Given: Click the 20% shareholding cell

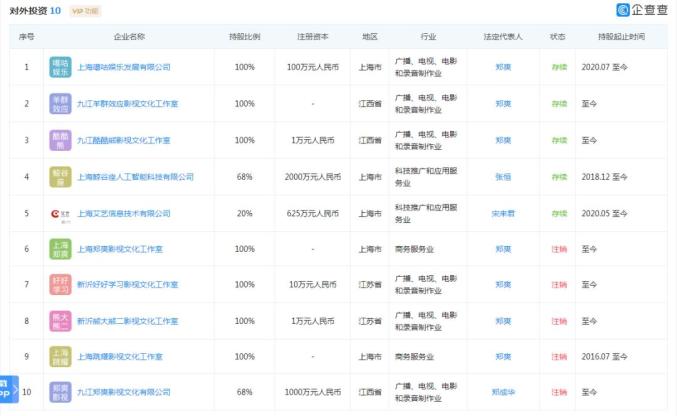Looking at the screenshot, I should point(244,213).
